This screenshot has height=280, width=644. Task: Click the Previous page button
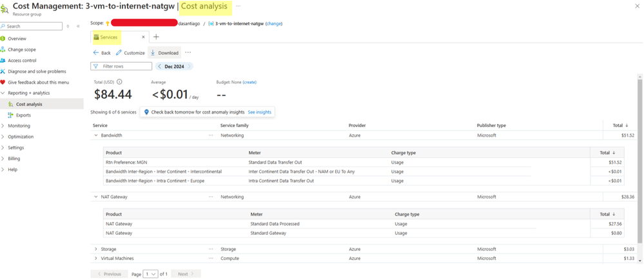[x=109, y=274]
